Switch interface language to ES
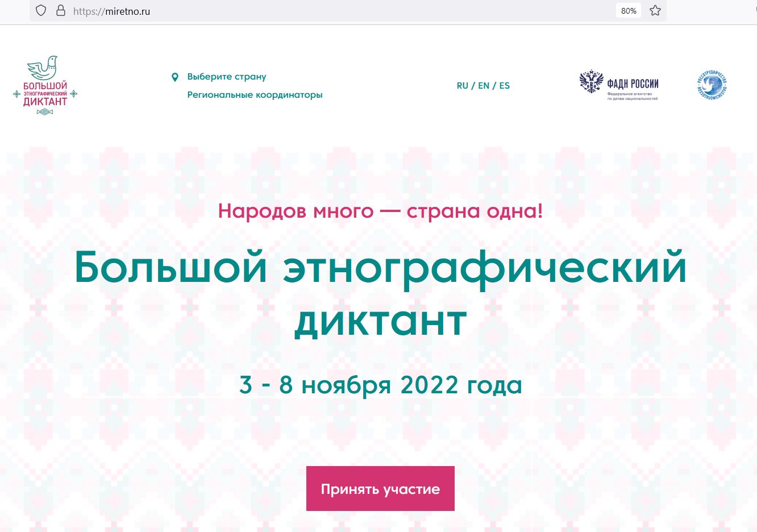Screen dimensions: 757x532 [x=504, y=85]
